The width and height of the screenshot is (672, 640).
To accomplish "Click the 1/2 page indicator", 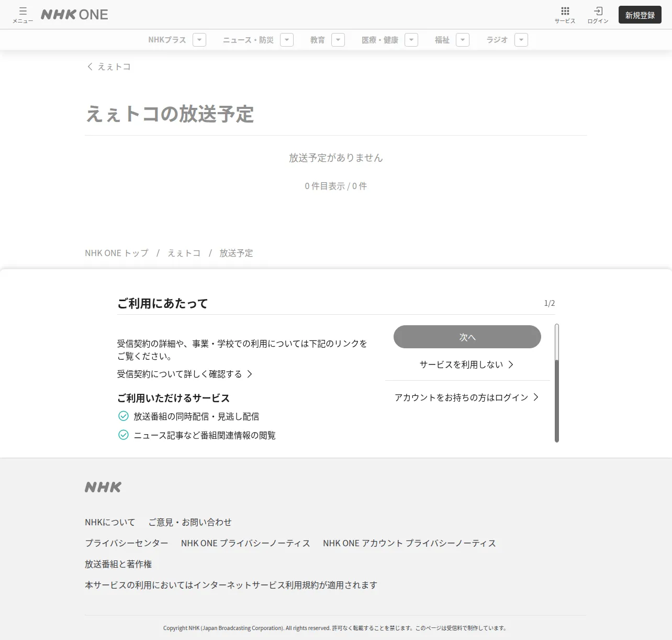I will pyautogui.click(x=550, y=303).
